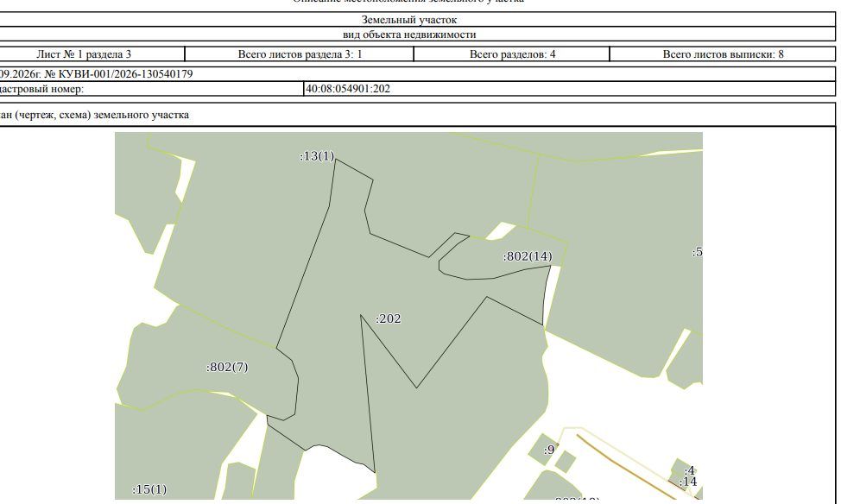Click the :14 parcel label on the plan
This screenshot has width=841, height=504.
688,482
